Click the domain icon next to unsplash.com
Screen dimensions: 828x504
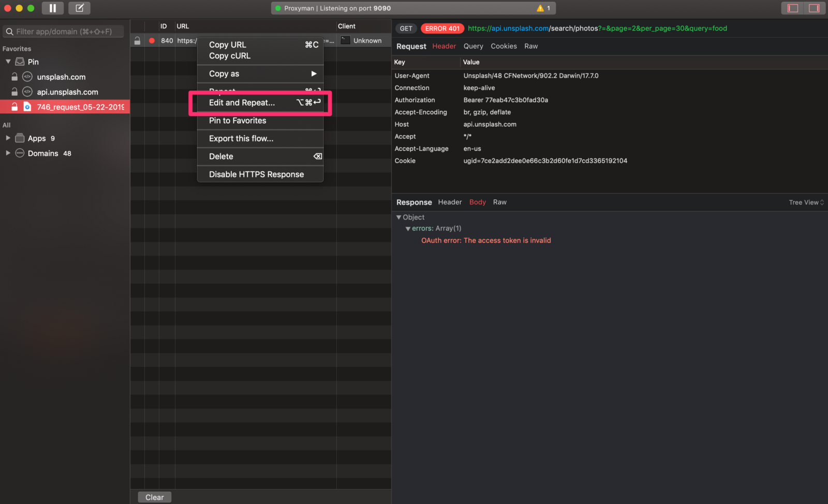(x=27, y=77)
